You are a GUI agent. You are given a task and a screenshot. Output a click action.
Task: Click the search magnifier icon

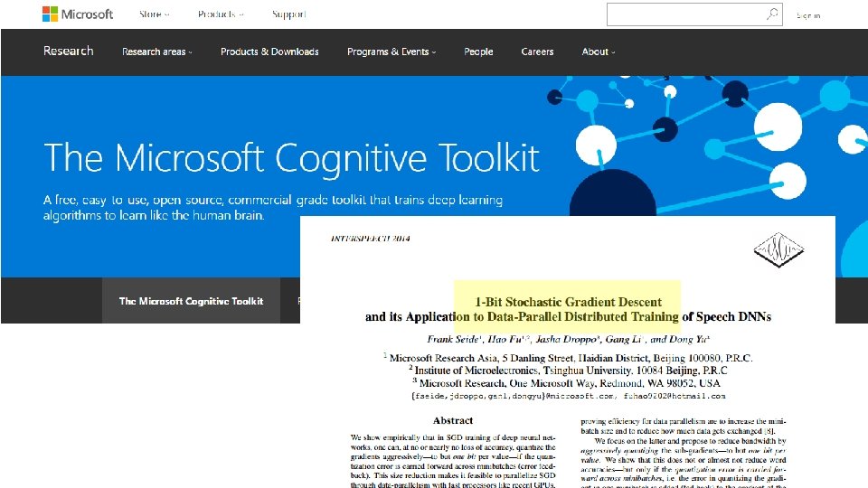pyautogui.click(x=771, y=14)
